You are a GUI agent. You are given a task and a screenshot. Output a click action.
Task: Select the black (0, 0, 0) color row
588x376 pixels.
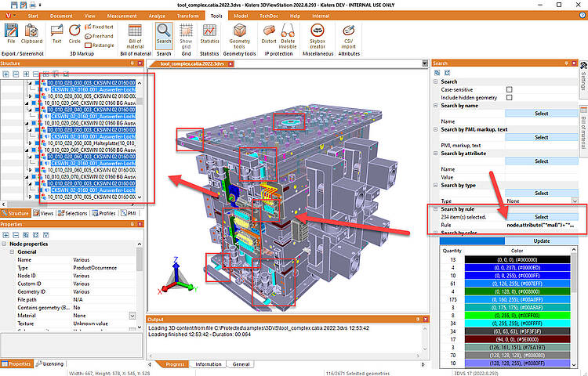tap(517, 260)
